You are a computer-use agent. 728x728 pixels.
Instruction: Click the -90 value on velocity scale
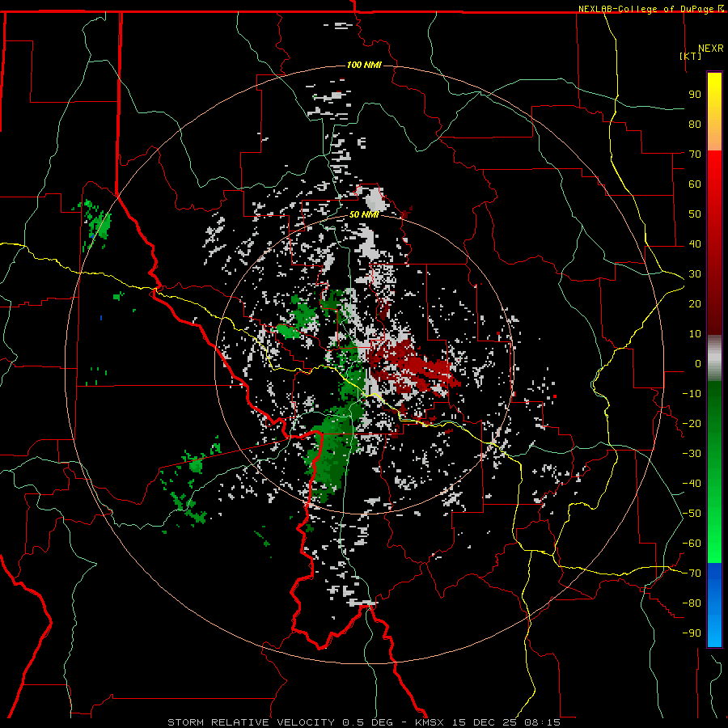(x=692, y=633)
